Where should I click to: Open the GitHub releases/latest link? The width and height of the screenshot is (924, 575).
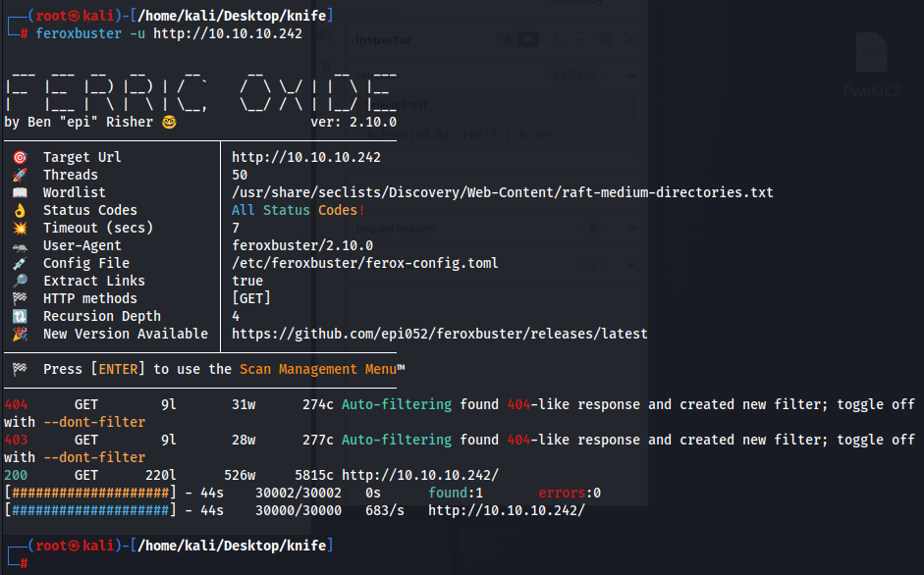[x=440, y=334]
